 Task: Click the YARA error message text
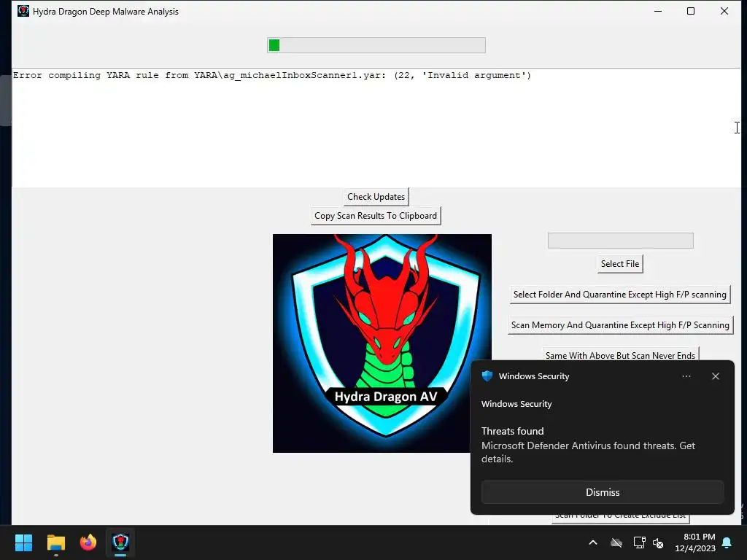pyautogui.click(x=272, y=75)
